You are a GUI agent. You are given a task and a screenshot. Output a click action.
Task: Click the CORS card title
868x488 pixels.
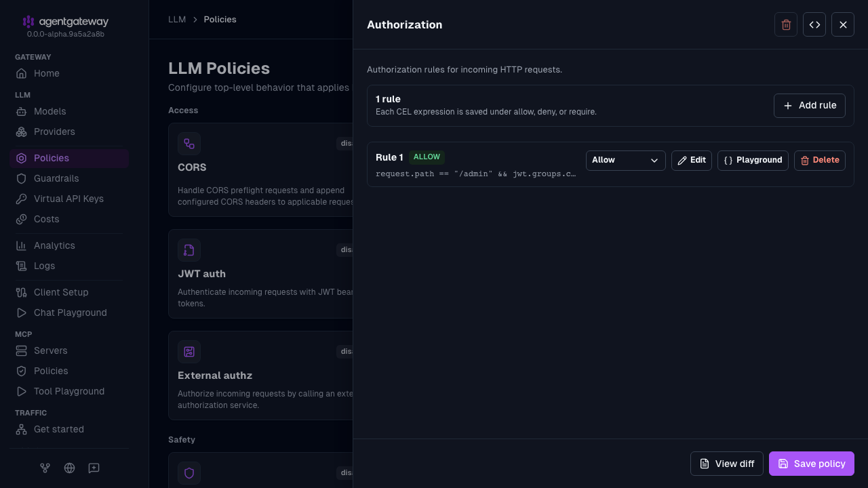(192, 167)
